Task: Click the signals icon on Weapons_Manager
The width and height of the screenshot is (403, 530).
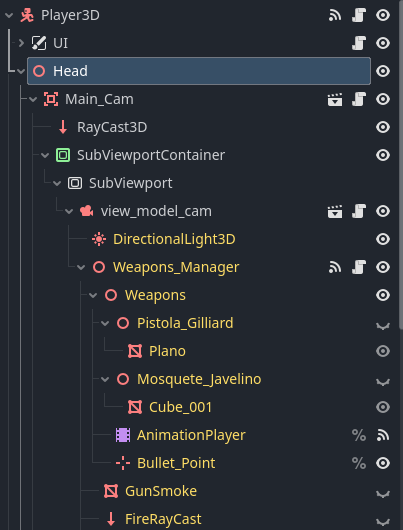Action: (x=335, y=267)
